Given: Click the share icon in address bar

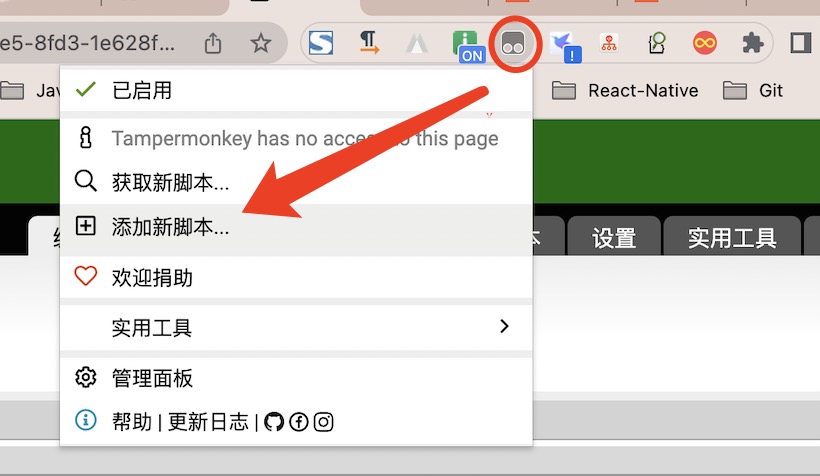Looking at the screenshot, I should pyautogui.click(x=212, y=43).
